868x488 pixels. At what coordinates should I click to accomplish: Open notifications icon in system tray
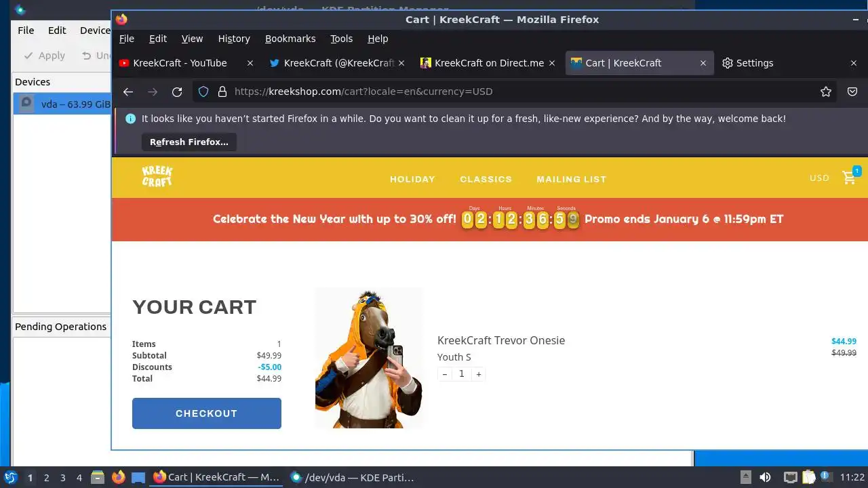pyautogui.click(x=825, y=477)
